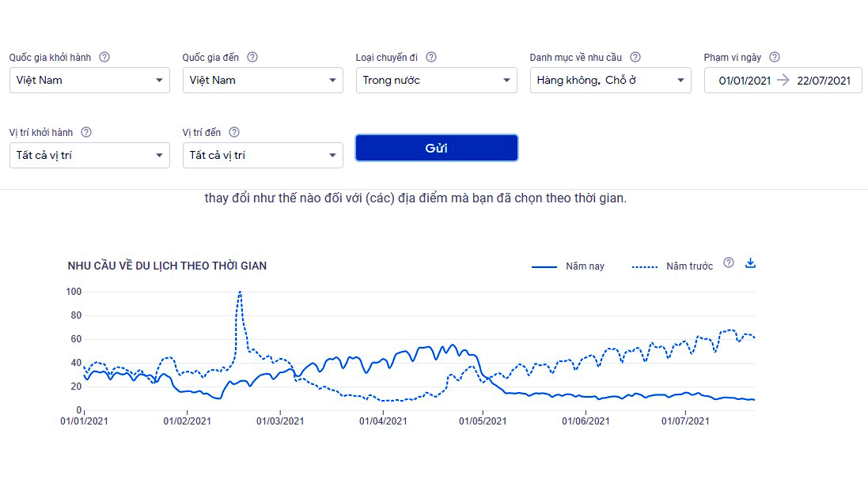Viewport: 868px width, 498px height.
Task: Click help icon beside Vị trí đến
Action: [234, 132]
